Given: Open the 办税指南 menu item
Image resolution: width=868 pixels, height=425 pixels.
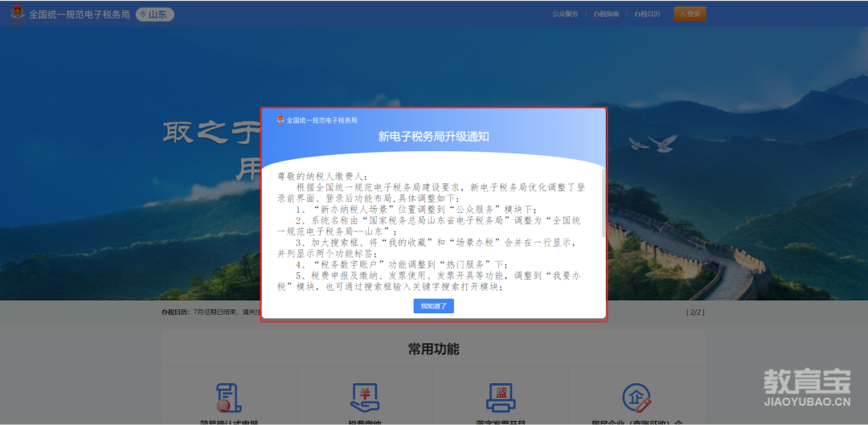Looking at the screenshot, I should pyautogui.click(x=606, y=14).
